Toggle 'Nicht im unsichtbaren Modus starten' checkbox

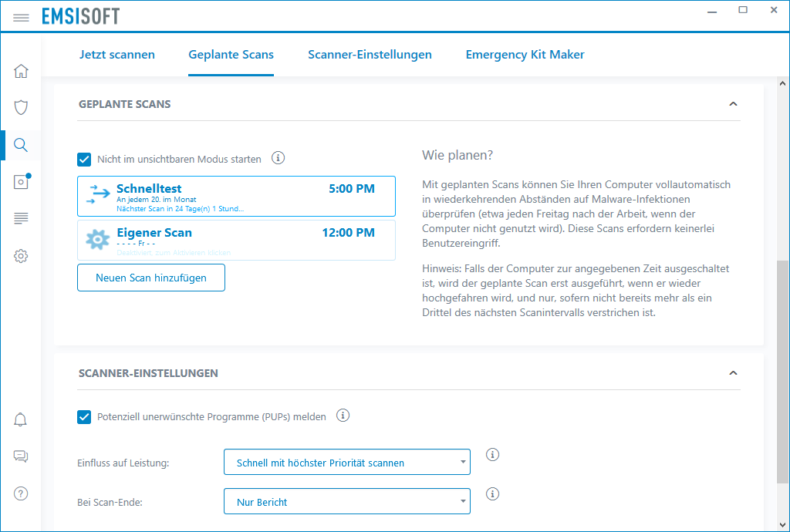(x=84, y=159)
